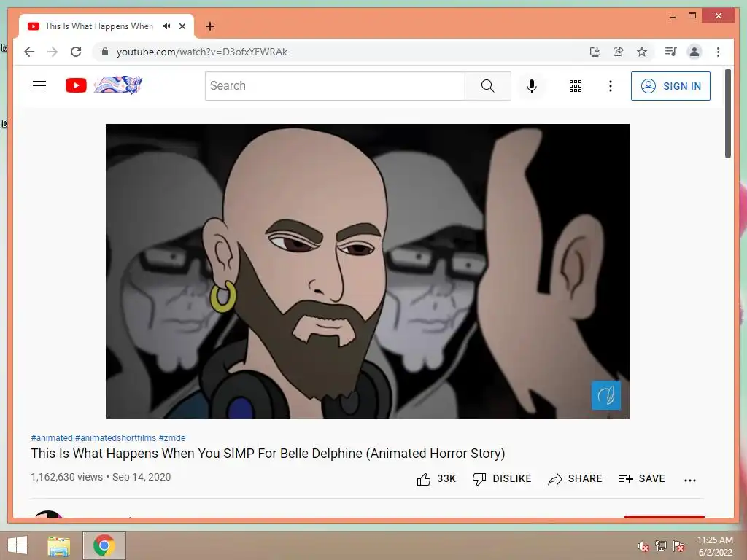Open the taskbar clock showing 11:25 AM

pos(715,545)
